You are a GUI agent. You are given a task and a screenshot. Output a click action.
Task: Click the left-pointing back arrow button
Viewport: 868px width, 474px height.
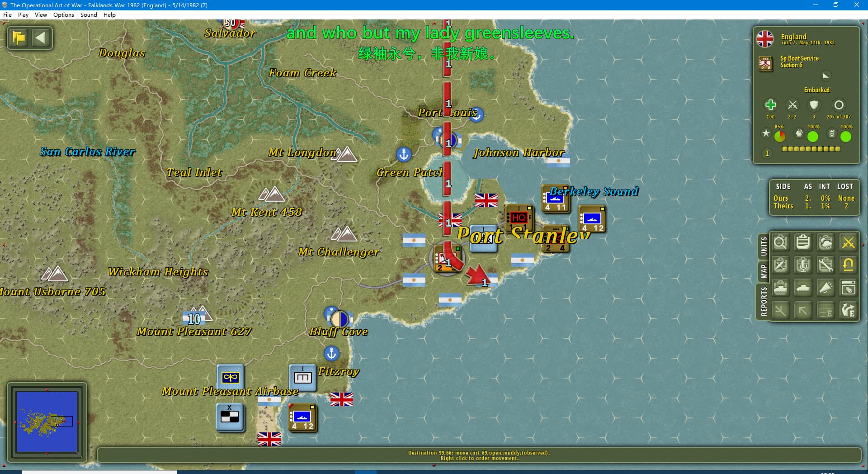pos(41,38)
